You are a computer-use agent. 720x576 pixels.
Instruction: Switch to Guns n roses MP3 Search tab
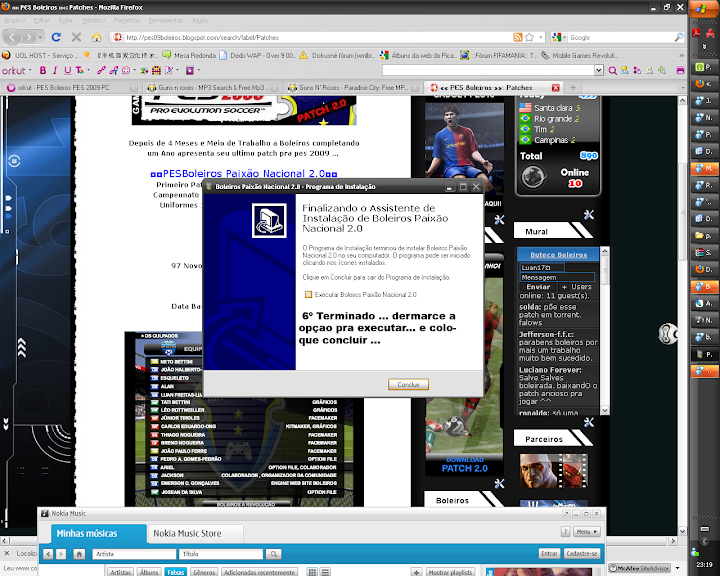coord(212,87)
